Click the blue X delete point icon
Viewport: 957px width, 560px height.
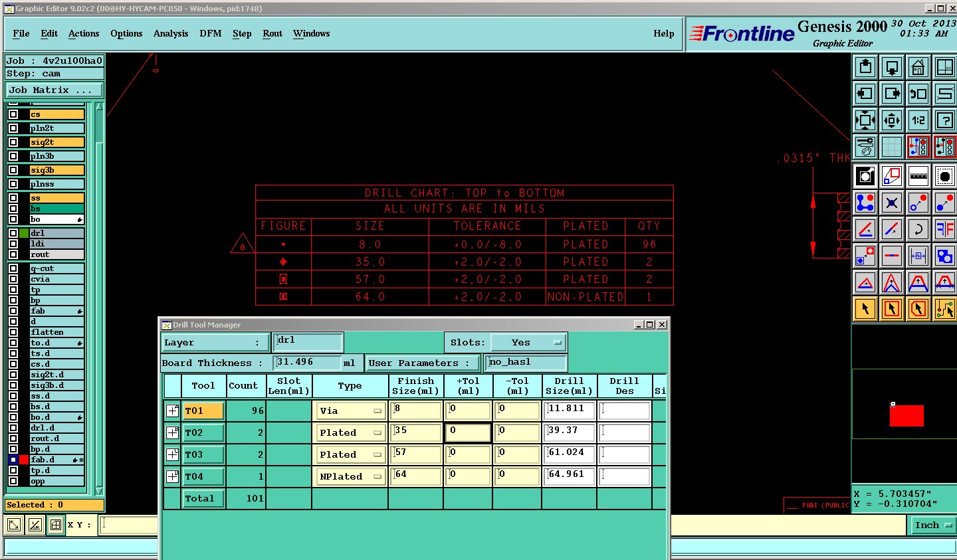tap(892, 203)
